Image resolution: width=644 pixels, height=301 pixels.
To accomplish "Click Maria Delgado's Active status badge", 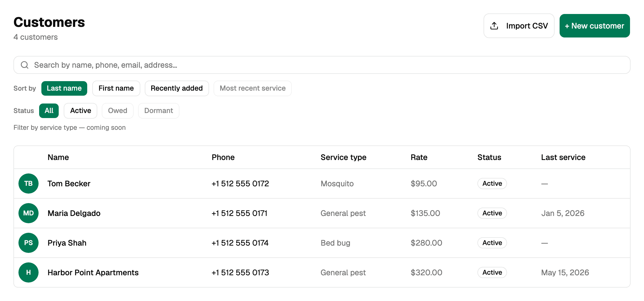I will pyautogui.click(x=492, y=213).
